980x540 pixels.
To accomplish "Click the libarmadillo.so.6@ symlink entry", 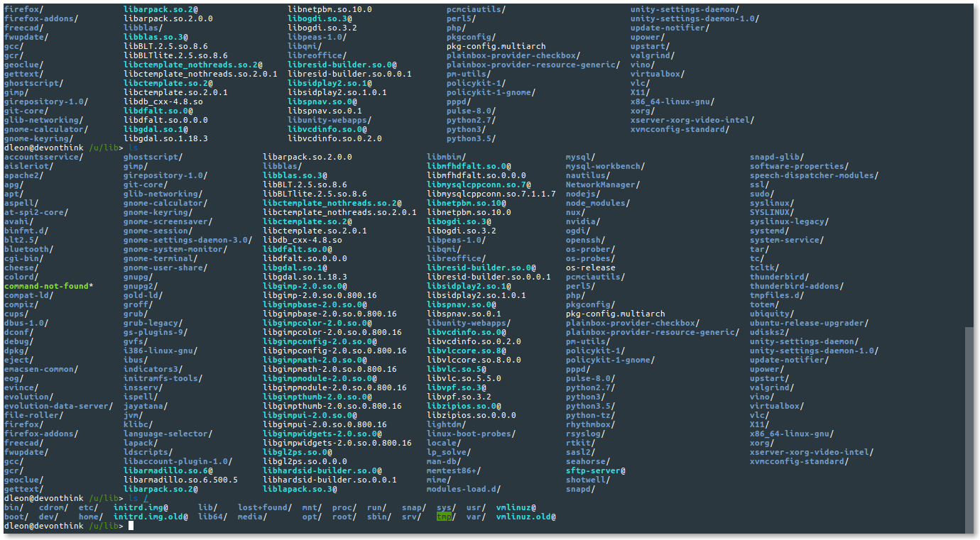I will coord(168,470).
